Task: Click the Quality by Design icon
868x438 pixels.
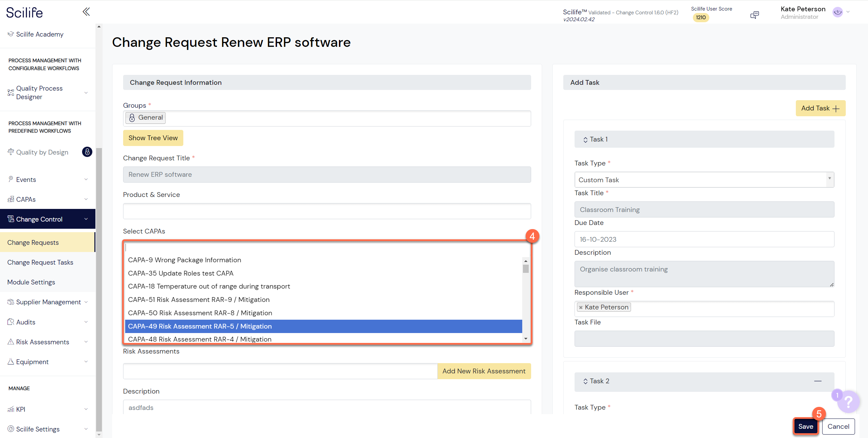Action: click(11, 152)
